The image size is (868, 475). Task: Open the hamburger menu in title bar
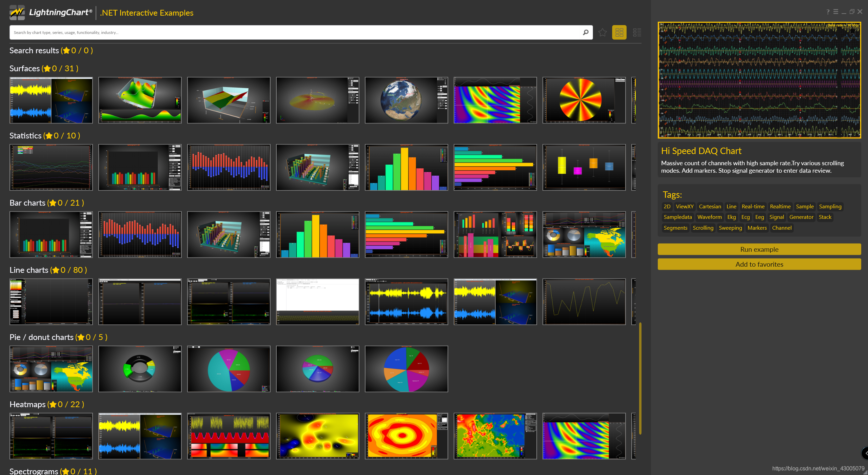836,12
